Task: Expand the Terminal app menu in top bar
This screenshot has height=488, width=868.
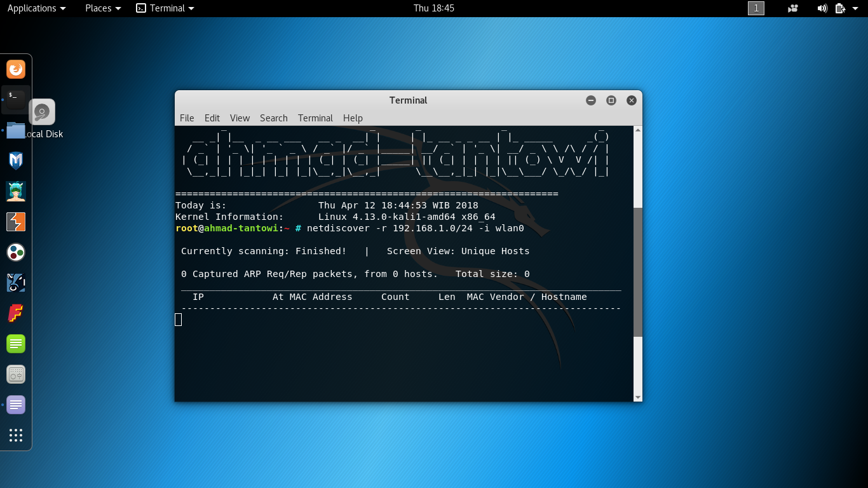Action: point(165,8)
